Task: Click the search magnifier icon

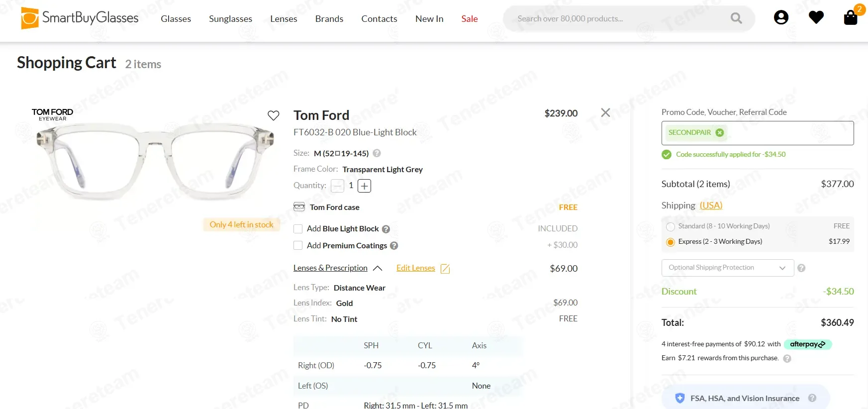Action: (x=736, y=18)
